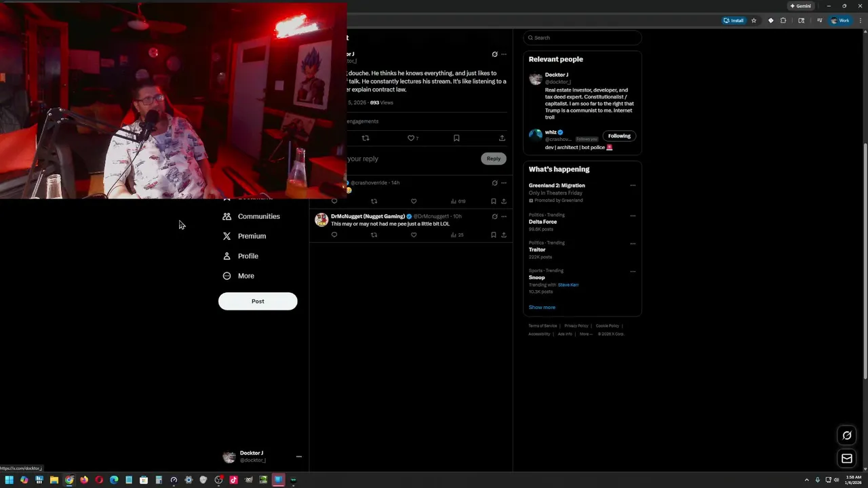Viewport: 868px width, 488px height.
Task: Open more menu on DrMcNugget reply
Action: coord(504,216)
